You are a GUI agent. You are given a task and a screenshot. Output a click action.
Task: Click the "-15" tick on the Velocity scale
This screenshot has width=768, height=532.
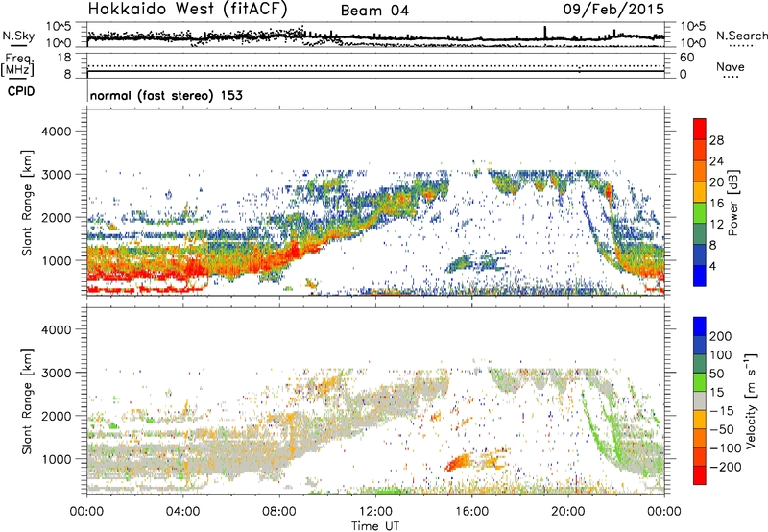(722, 410)
